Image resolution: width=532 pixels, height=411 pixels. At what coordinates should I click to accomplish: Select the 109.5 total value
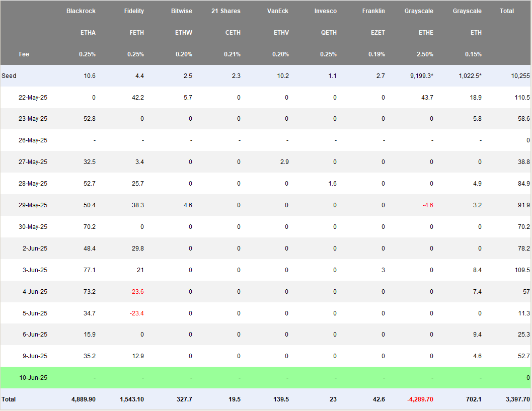(x=522, y=270)
